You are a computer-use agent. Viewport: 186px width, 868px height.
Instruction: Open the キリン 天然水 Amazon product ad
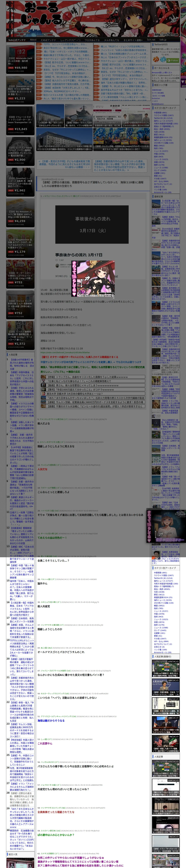pyautogui.click(x=20, y=90)
